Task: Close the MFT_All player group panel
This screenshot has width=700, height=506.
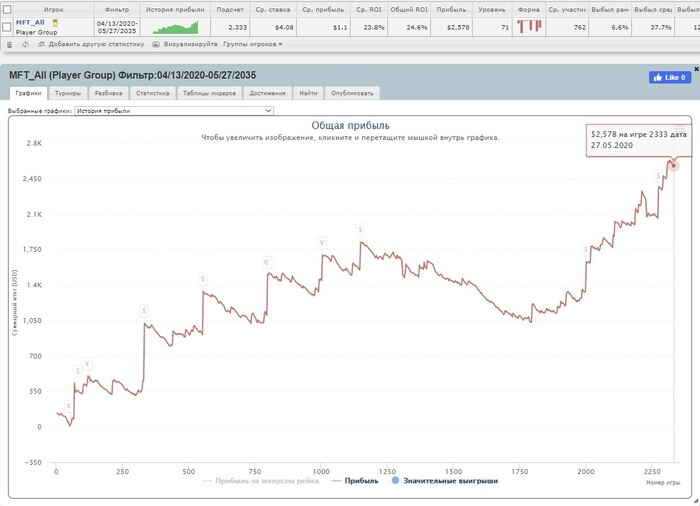Action: [x=696, y=69]
